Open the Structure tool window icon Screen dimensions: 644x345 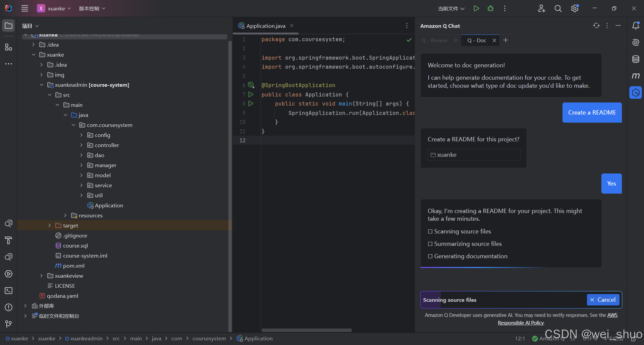[8, 47]
